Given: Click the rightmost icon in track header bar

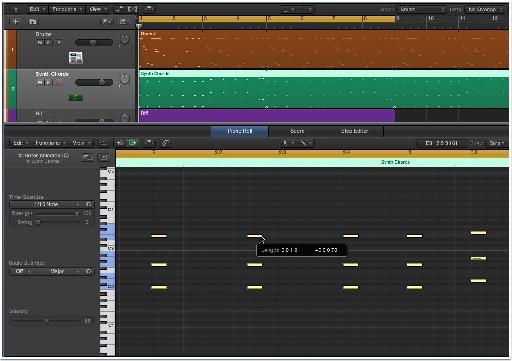Looking at the screenshot, I should pyautogui.click(x=123, y=22).
